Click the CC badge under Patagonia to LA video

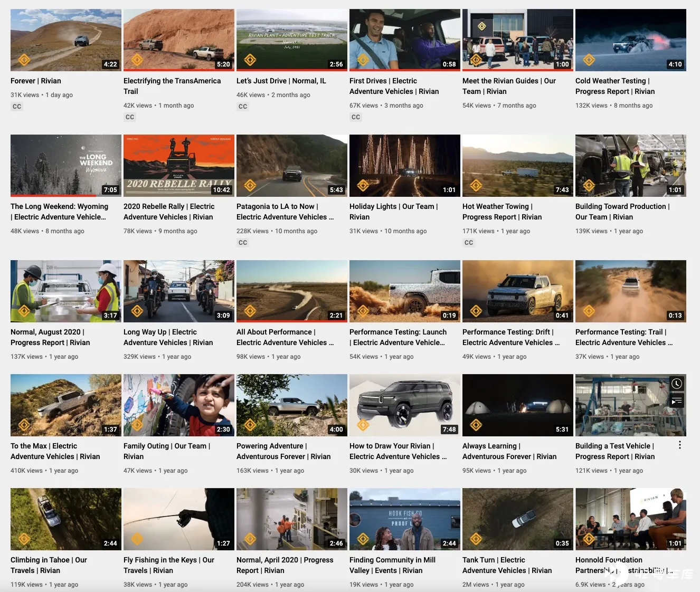(243, 243)
